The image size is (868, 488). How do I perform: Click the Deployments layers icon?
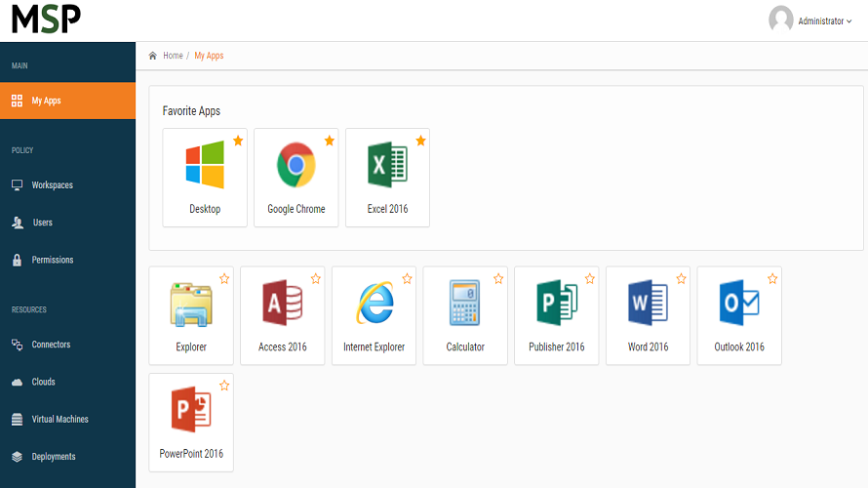(x=18, y=457)
